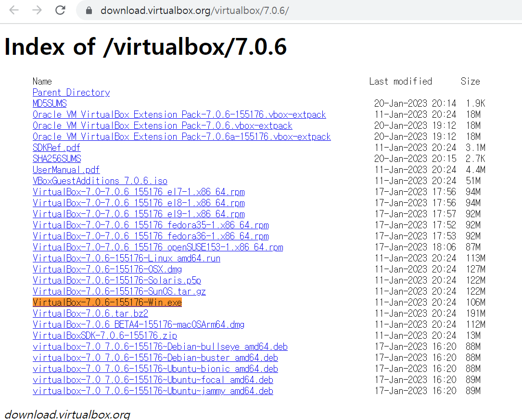The image size is (522, 420).
Task: Download VirtualBoxSDK-7.0.6-155176.zip
Action: point(105,335)
